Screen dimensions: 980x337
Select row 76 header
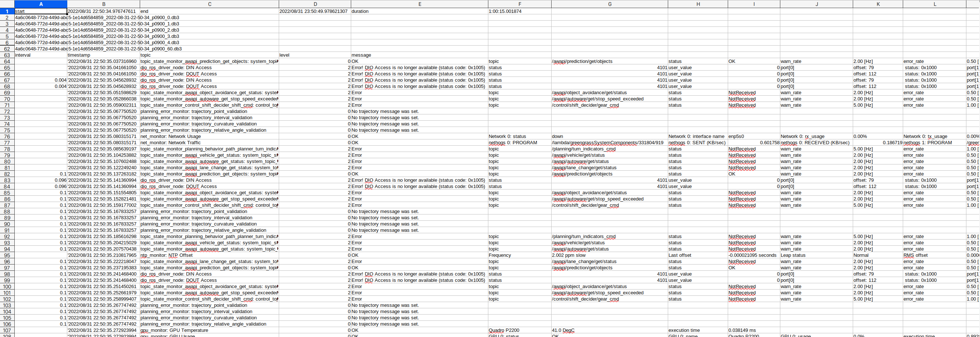(x=7, y=136)
